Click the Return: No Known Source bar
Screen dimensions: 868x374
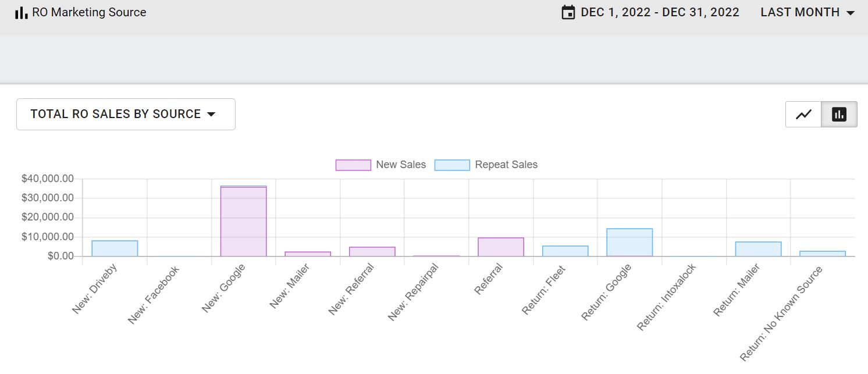pyautogui.click(x=822, y=254)
